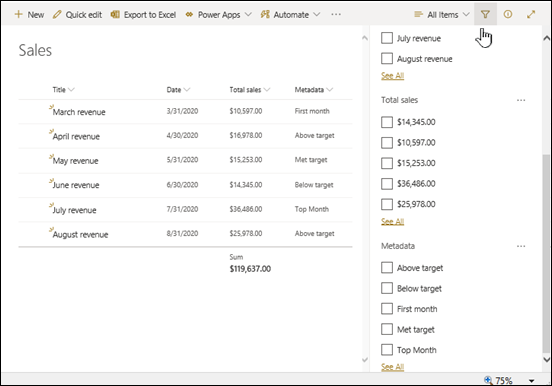Click the 3/31/2020 date cell

[182, 111]
